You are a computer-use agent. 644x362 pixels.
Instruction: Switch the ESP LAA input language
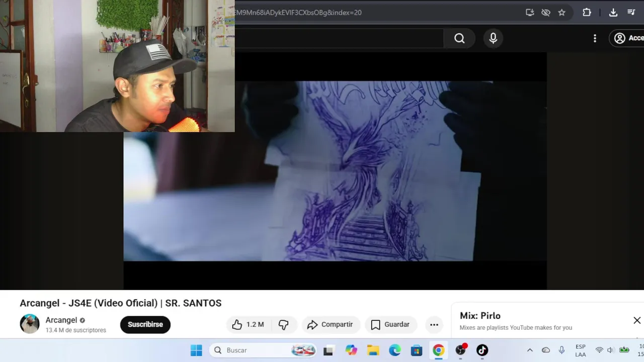coord(581,350)
